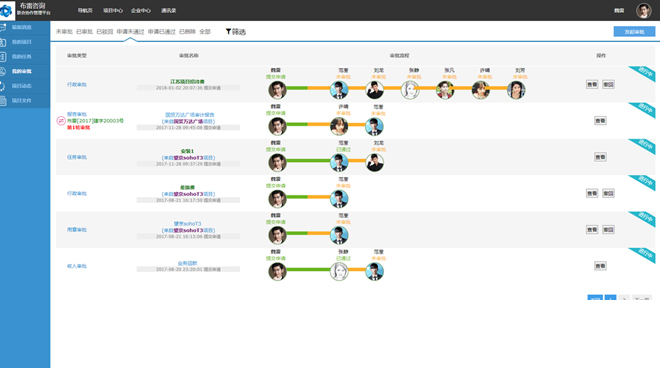Click the 筛选 funnel filter icon
The image size is (660, 368).
pos(228,32)
